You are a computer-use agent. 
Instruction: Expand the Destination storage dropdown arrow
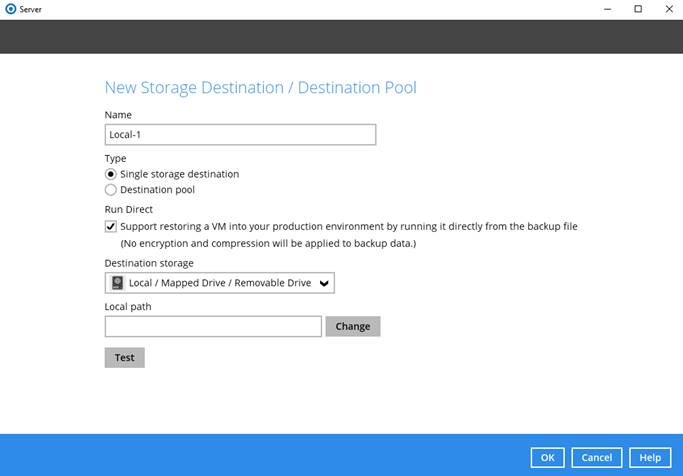click(323, 284)
